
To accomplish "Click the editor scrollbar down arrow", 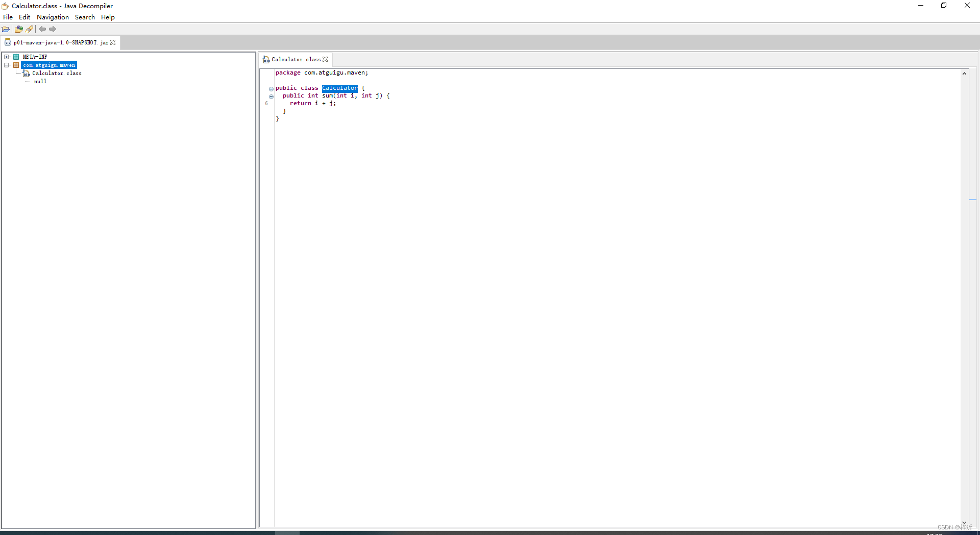I will [965, 523].
